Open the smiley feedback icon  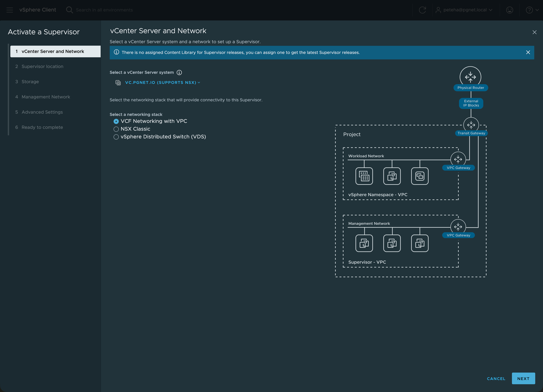tap(510, 10)
